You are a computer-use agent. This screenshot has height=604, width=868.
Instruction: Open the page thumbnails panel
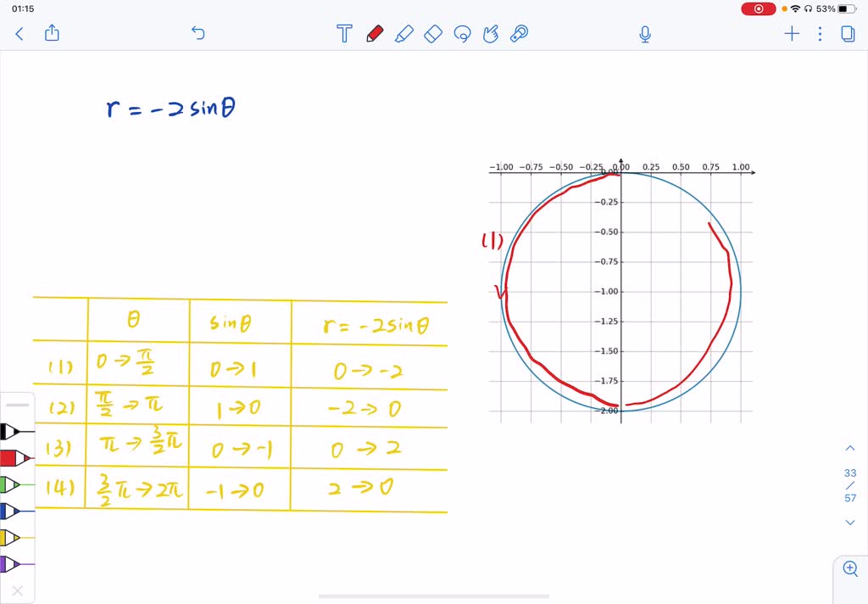(848, 34)
